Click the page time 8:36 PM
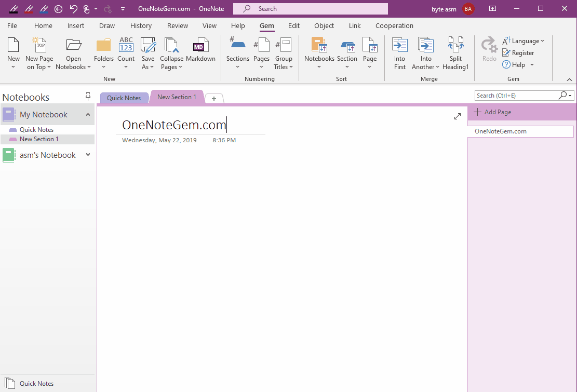This screenshot has height=392, width=577. click(x=224, y=140)
